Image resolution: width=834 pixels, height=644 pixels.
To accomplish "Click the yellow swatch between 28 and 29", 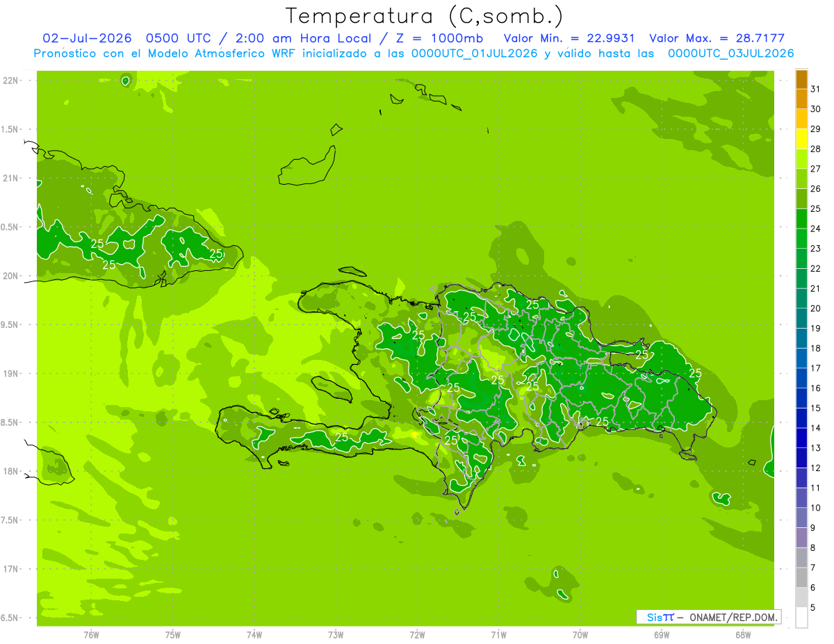I will coord(801,139).
